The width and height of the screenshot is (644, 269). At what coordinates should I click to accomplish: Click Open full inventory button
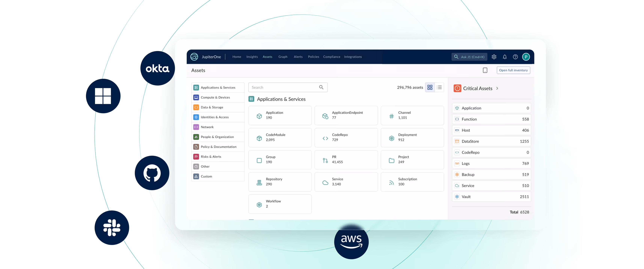(x=513, y=70)
